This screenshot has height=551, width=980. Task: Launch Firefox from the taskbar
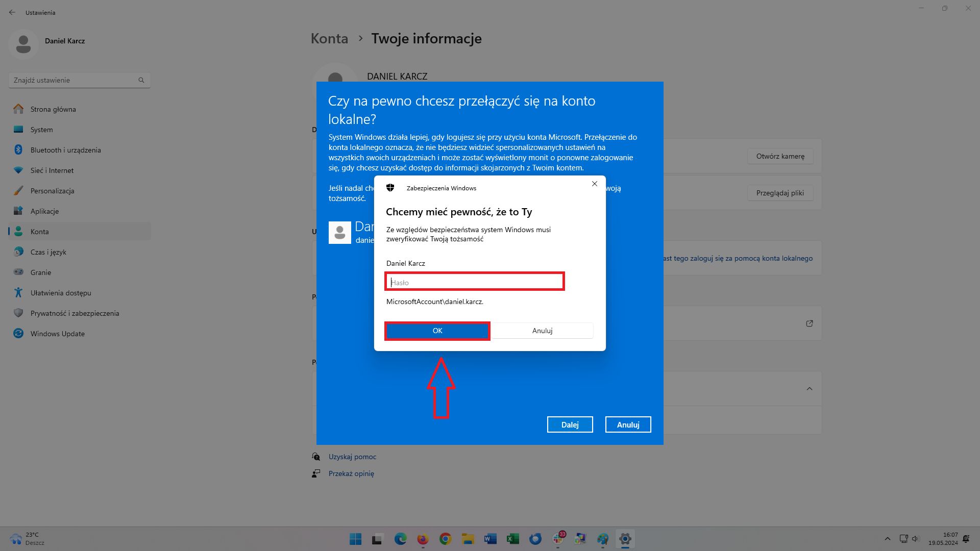point(422,539)
